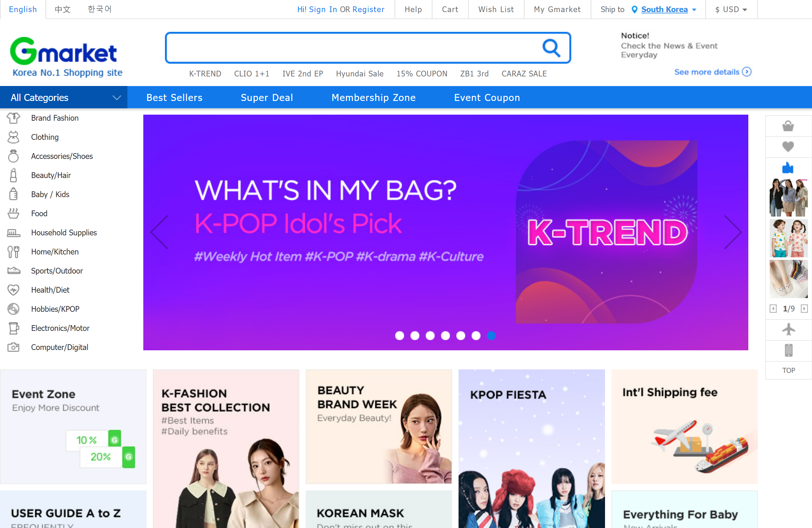Show next banner with right arrow

tap(732, 232)
